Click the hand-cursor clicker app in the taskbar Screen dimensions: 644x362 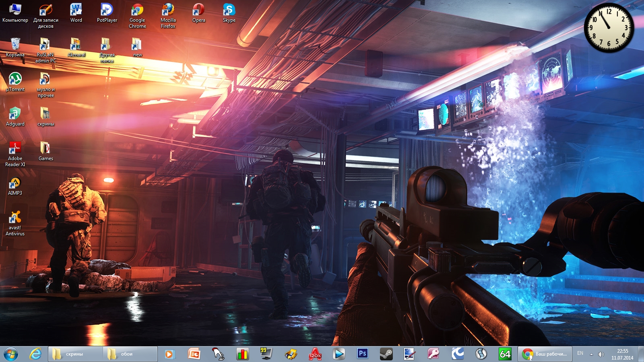click(218, 354)
